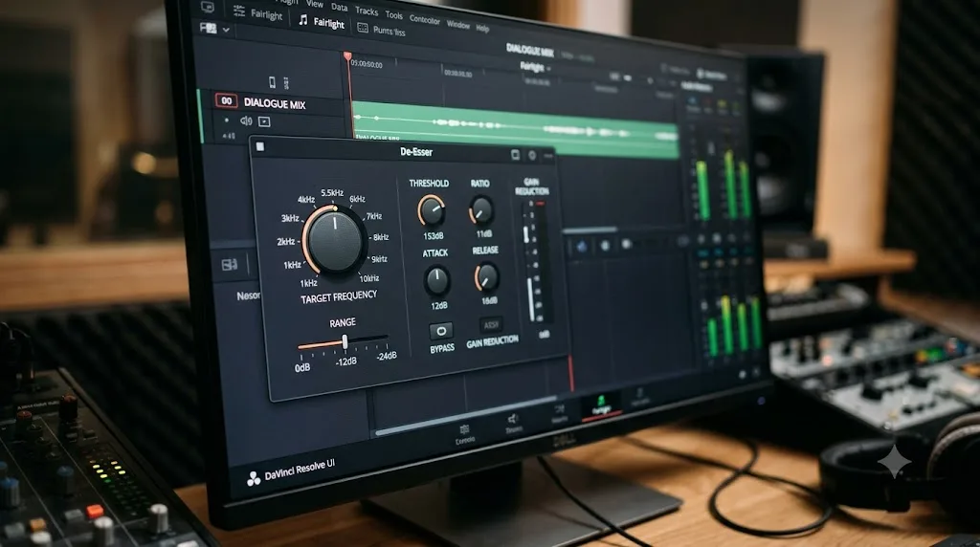Click the Release knob
Image resolution: width=980 pixels, height=547 pixels.
tap(486, 278)
